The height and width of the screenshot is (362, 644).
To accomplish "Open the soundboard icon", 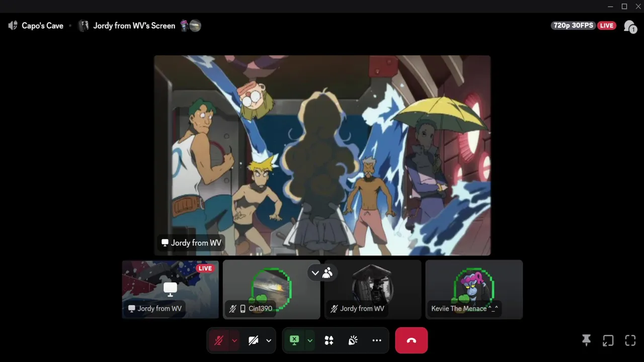I will click(x=353, y=340).
